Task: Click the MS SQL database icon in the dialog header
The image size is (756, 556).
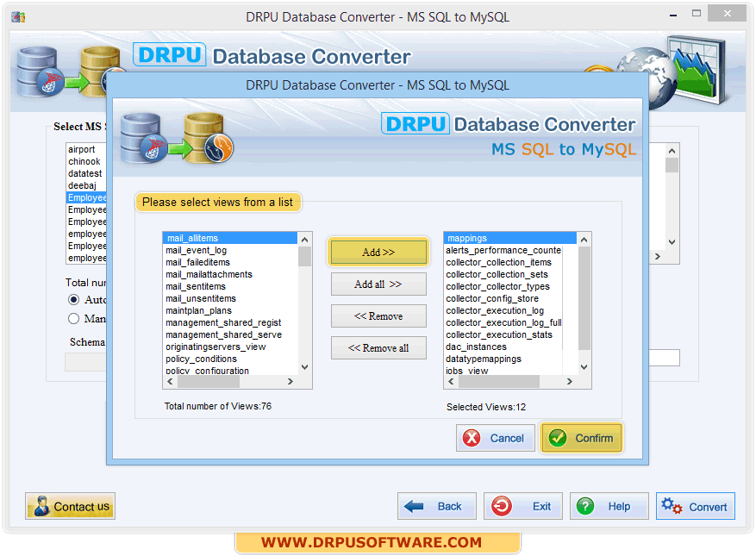Action: coord(143,138)
